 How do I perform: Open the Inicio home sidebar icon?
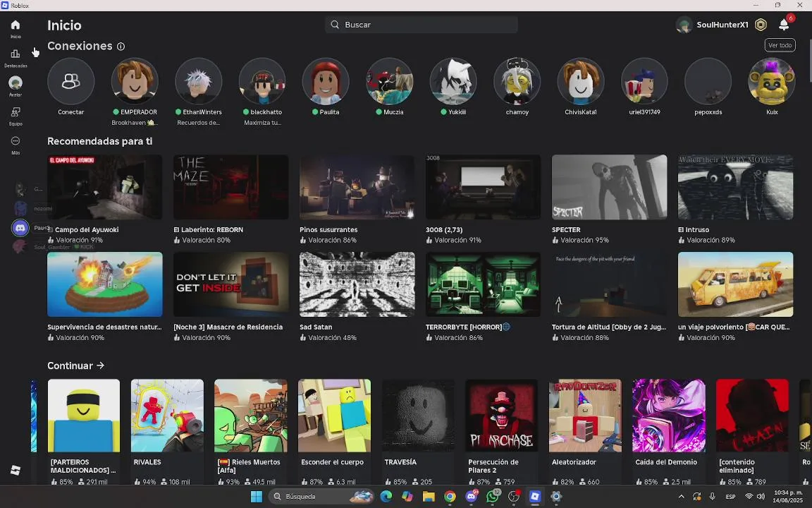click(x=16, y=25)
